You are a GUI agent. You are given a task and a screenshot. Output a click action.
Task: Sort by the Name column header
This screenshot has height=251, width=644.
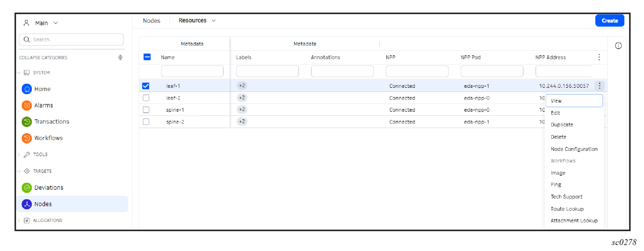tap(168, 57)
